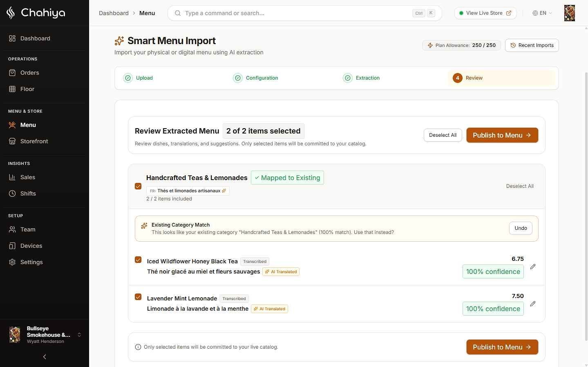Screen dimensions: 588x367
Task: Click the Storefront shop icon
Action: pos(12,141)
